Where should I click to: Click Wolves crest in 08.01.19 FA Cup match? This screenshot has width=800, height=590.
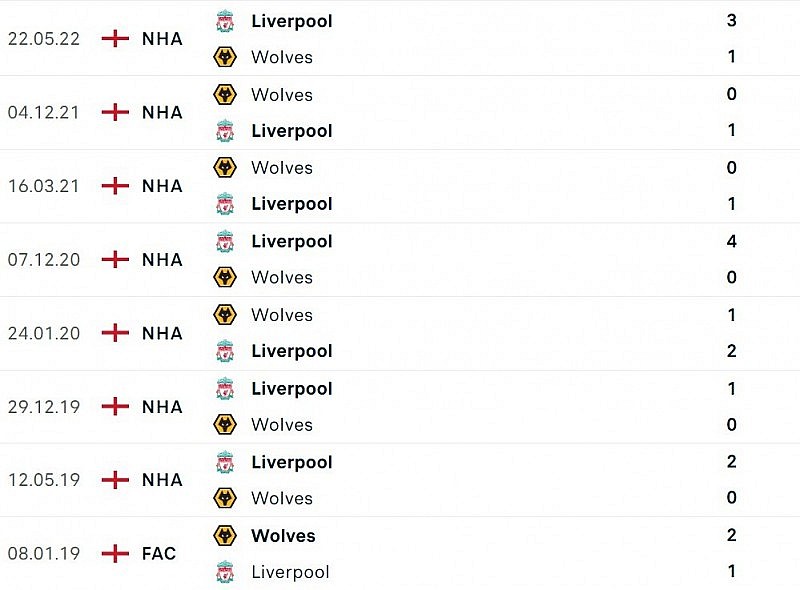click(225, 535)
